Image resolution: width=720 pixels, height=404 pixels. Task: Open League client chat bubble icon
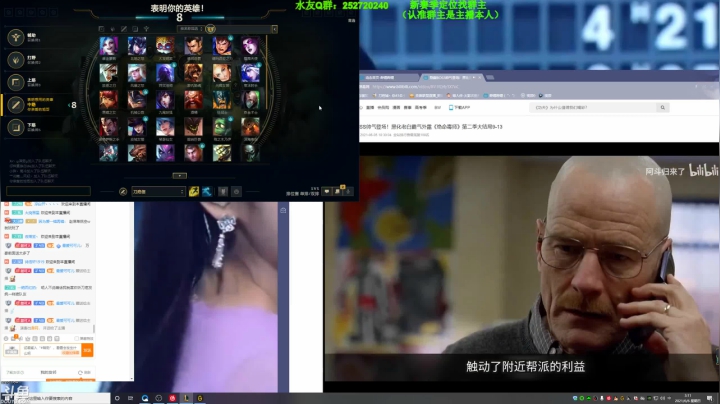(326, 191)
